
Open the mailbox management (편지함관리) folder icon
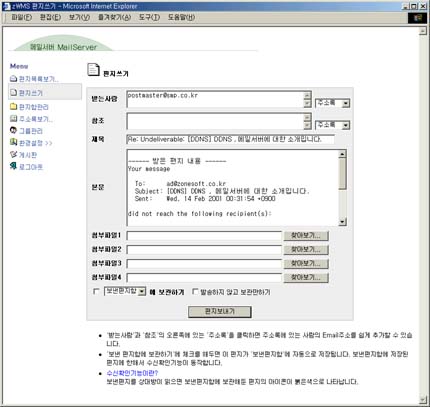[x=13, y=107]
